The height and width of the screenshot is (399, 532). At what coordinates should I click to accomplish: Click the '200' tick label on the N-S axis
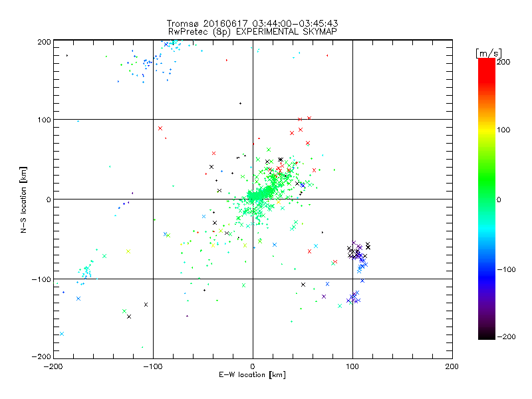[44, 42]
